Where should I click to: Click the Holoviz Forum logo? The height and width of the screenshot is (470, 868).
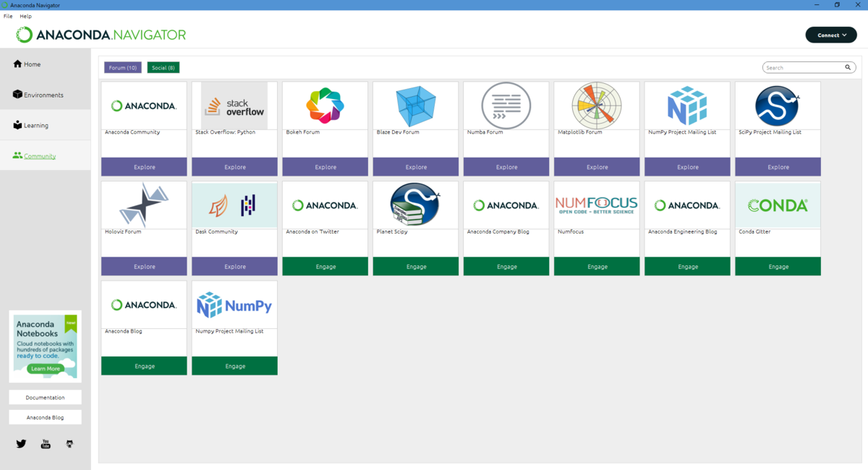[x=144, y=205]
